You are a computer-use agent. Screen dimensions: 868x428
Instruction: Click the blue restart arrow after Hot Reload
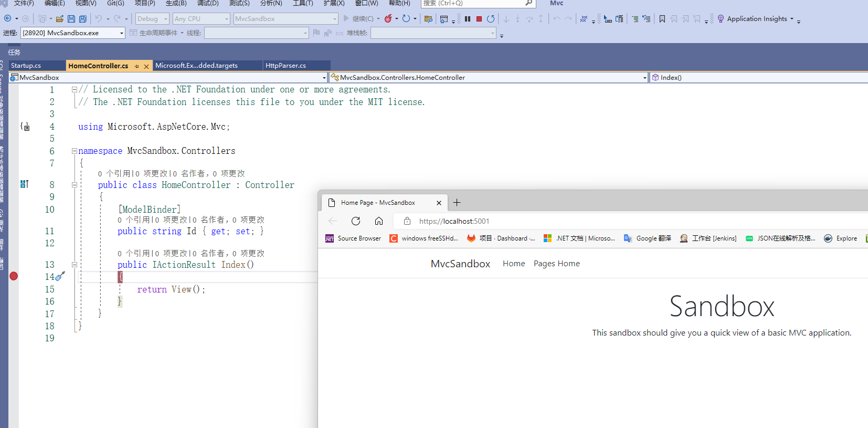coord(406,18)
